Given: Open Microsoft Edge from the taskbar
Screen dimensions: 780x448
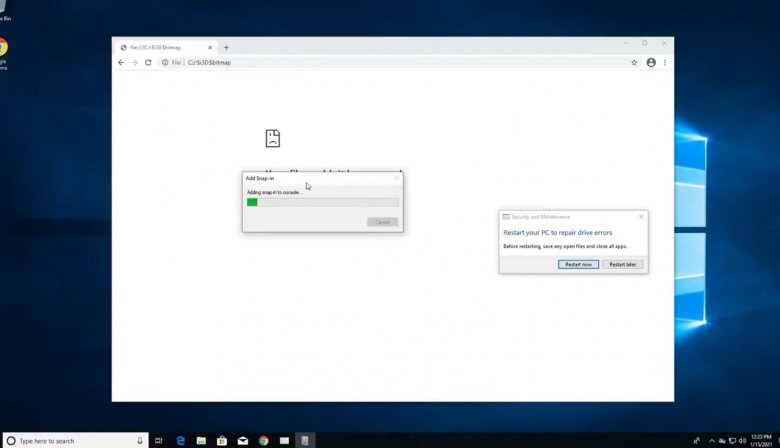Looking at the screenshot, I should pyautogui.click(x=181, y=440).
